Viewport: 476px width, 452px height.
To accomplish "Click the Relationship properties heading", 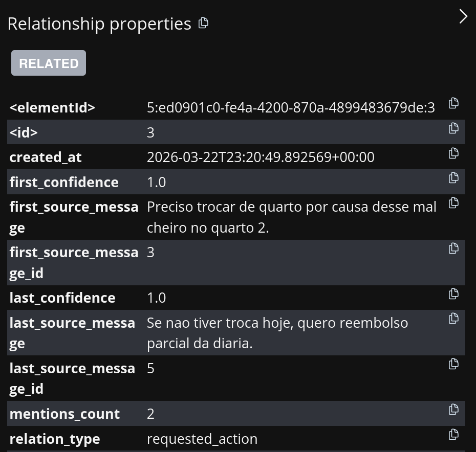I will click(99, 24).
